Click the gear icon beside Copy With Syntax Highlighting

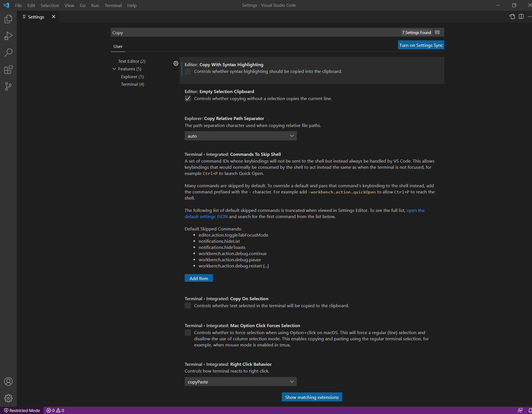point(176,63)
